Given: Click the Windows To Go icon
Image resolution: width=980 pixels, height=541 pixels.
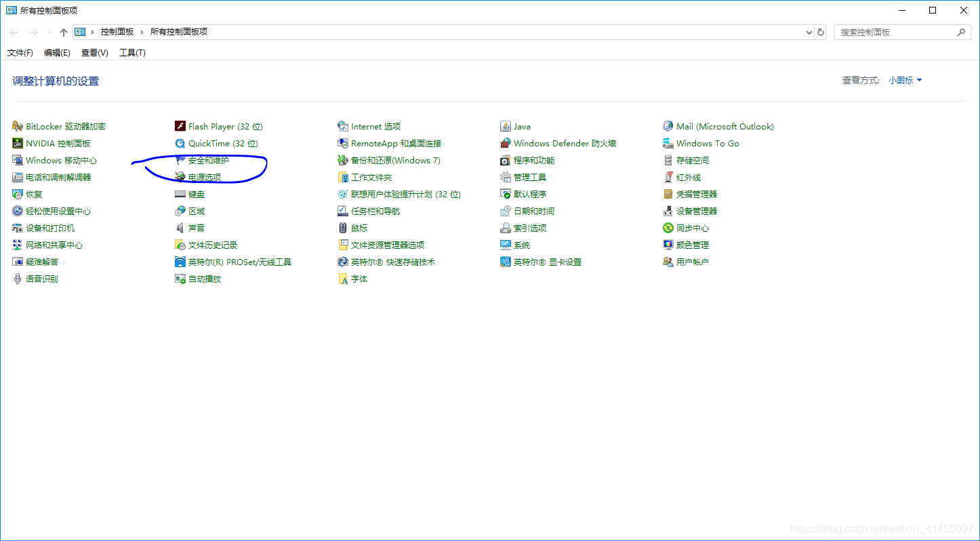Looking at the screenshot, I should point(668,143).
